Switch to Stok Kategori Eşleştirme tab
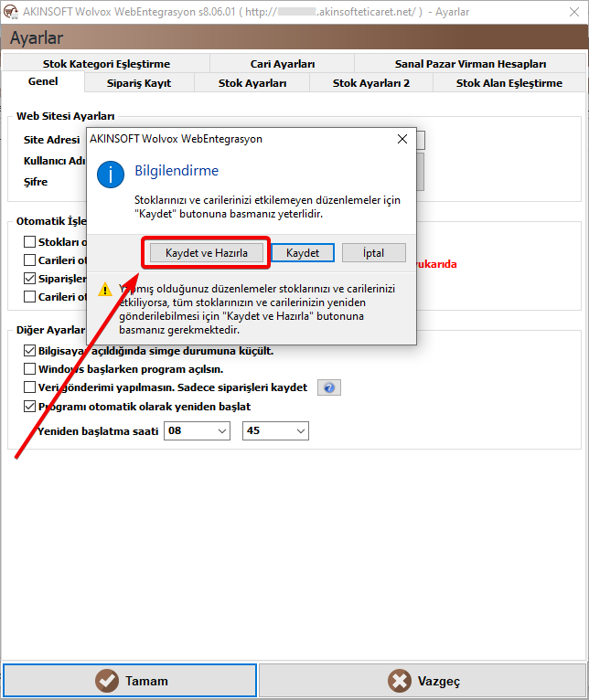Viewport: 589px width, 700px height. 106,64
